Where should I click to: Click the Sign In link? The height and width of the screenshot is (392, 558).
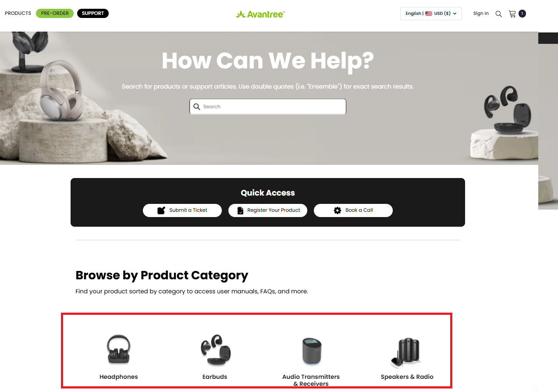tap(481, 14)
